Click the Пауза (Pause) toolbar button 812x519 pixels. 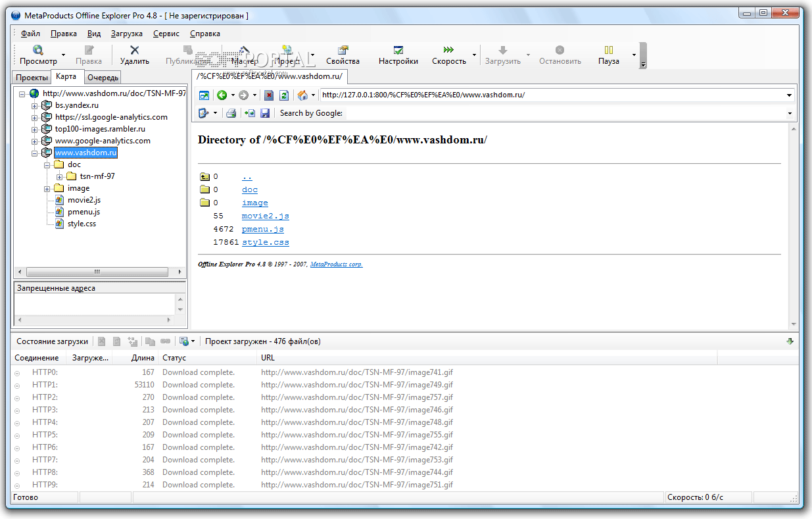coord(608,55)
